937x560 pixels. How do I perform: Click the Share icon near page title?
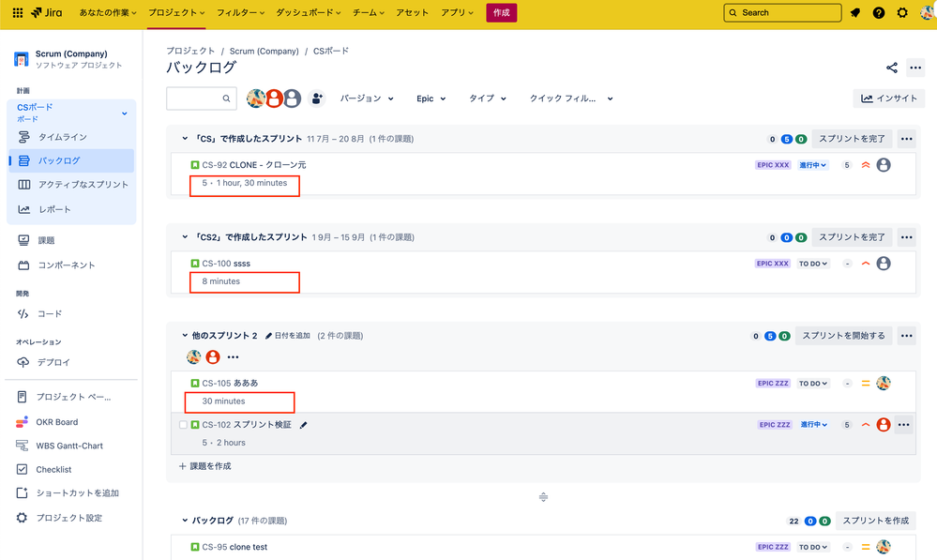pos(890,68)
